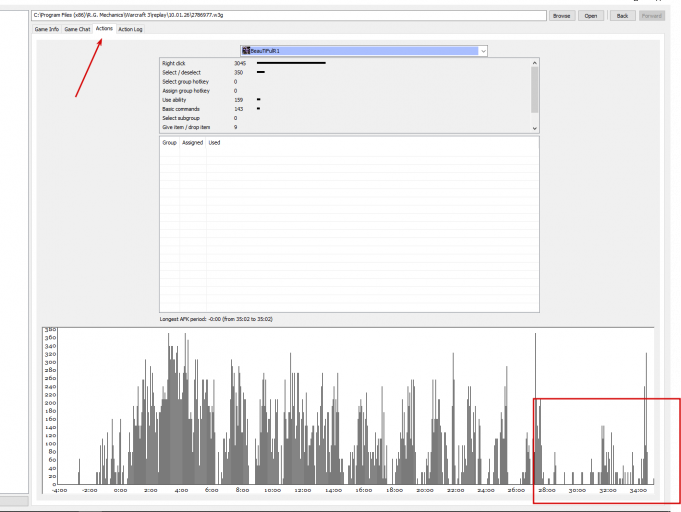Select the 'Select subgroup' row
681x512 pixels.
click(x=345, y=118)
